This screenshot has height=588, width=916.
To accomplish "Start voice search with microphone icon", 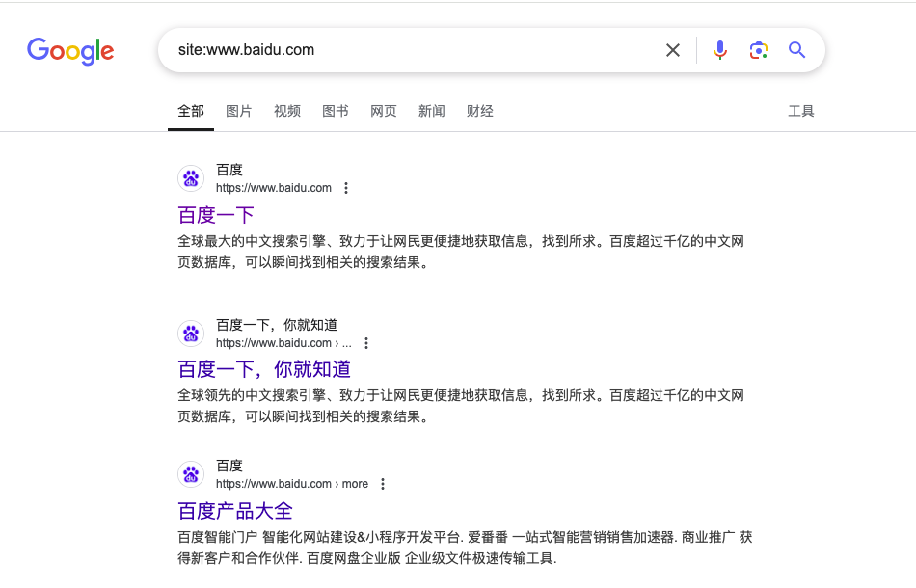I will [719, 50].
